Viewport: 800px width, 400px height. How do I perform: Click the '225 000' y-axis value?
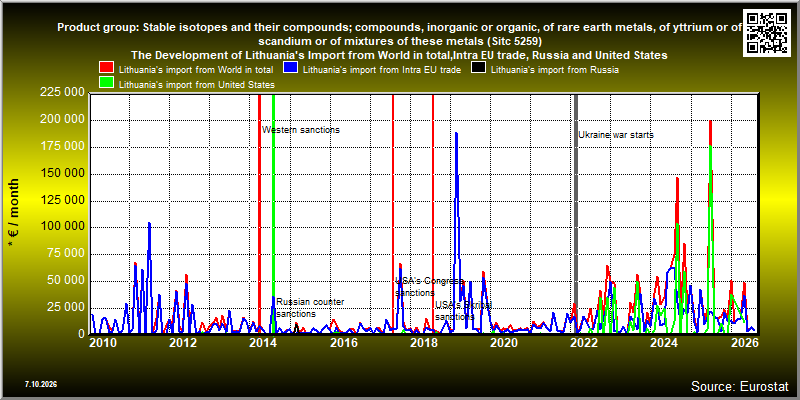pos(61,93)
